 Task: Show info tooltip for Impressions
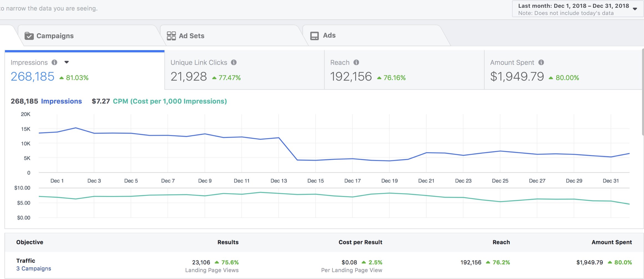coord(55,62)
